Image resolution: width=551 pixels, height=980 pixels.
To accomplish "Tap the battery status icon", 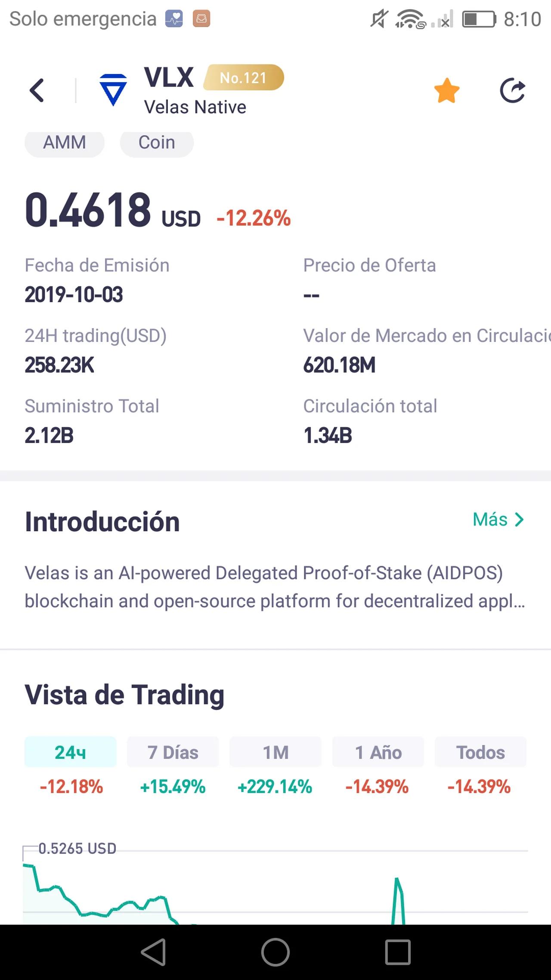I will pyautogui.click(x=479, y=19).
